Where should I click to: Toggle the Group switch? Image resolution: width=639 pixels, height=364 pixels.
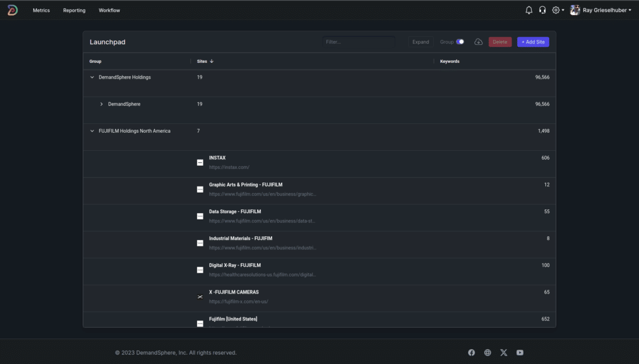pos(460,42)
